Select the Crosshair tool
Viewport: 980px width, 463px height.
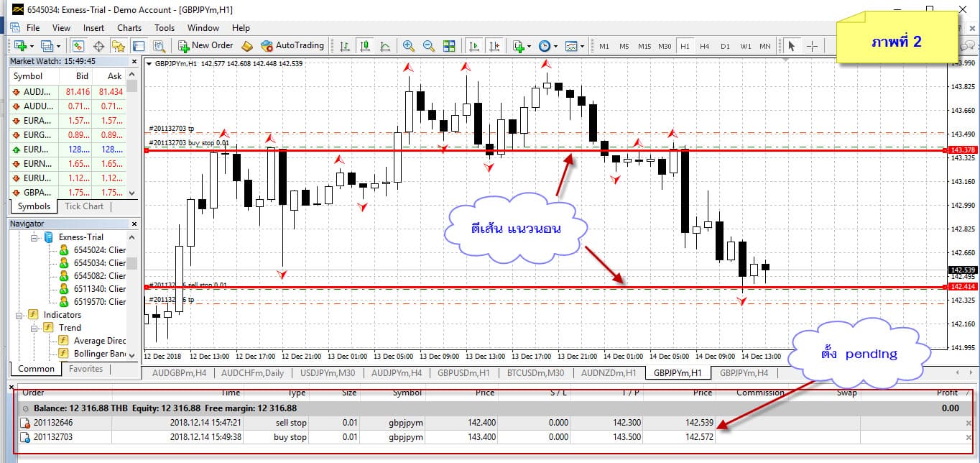812,46
